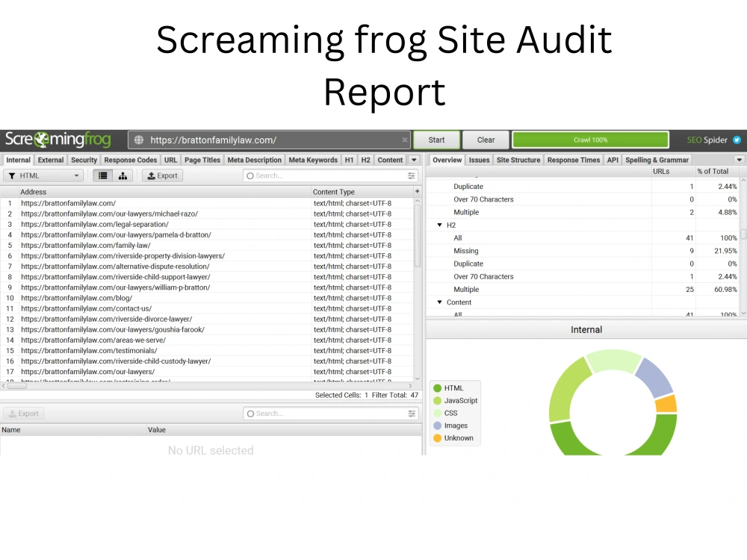Viewport: 747px width, 560px height.
Task: Open the right tabs overflow dropdown arrow
Action: 739,160
